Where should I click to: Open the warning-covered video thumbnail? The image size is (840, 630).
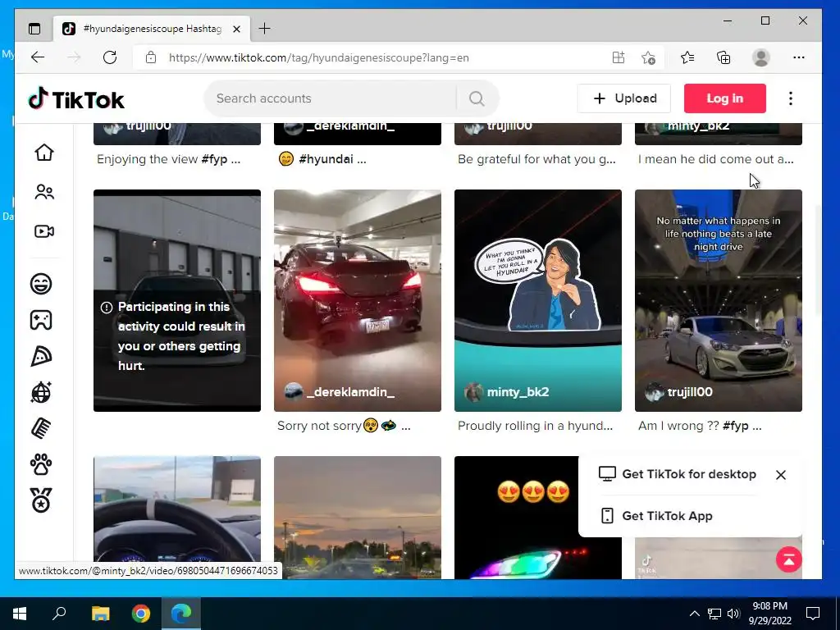pyautogui.click(x=177, y=300)
